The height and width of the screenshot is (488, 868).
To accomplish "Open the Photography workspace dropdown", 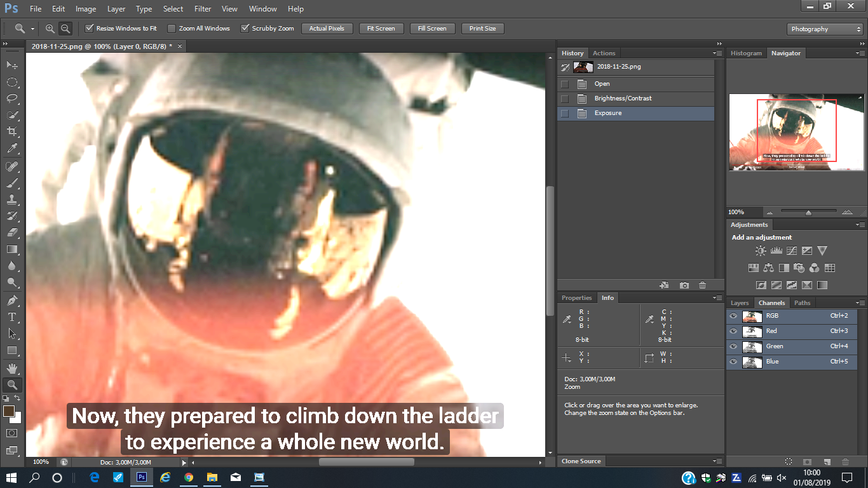I will pyautogui.click(x=824, y=29).
